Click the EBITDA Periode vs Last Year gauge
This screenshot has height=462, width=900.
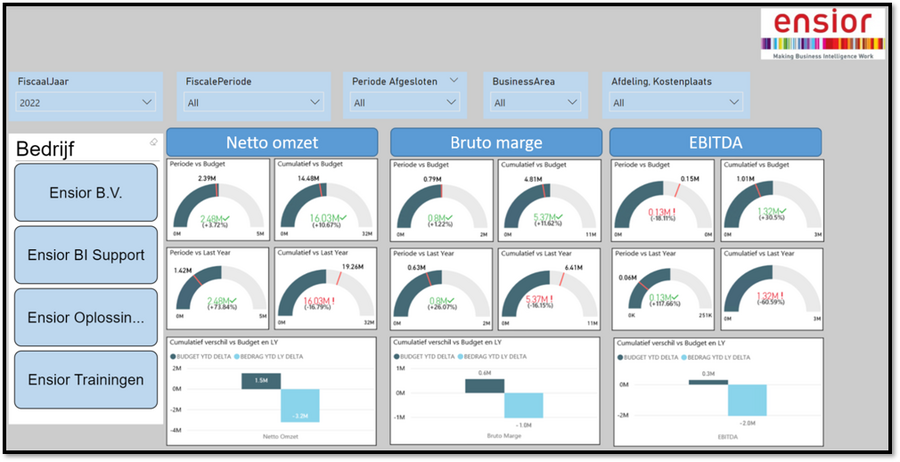[x=663, y=289]
